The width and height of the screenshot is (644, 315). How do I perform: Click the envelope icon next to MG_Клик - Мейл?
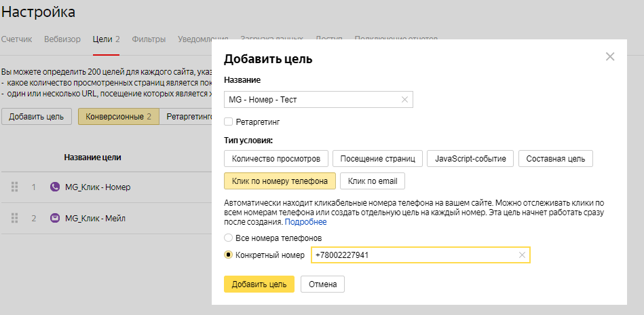[55, 219]
